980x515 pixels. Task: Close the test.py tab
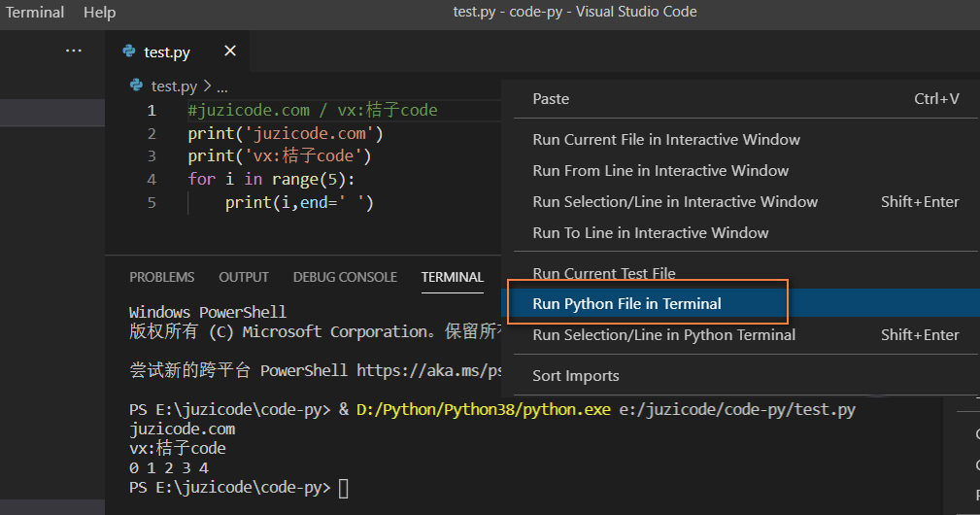[x=230, y=51]
